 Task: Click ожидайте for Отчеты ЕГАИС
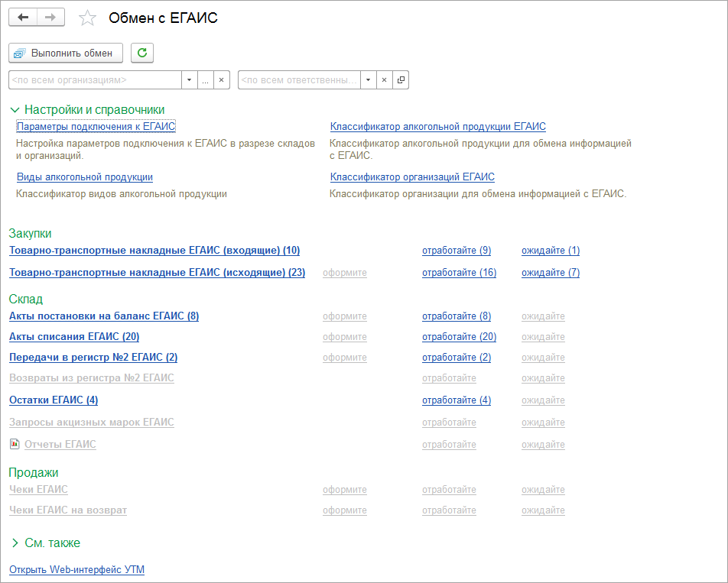tap(543, 445)
